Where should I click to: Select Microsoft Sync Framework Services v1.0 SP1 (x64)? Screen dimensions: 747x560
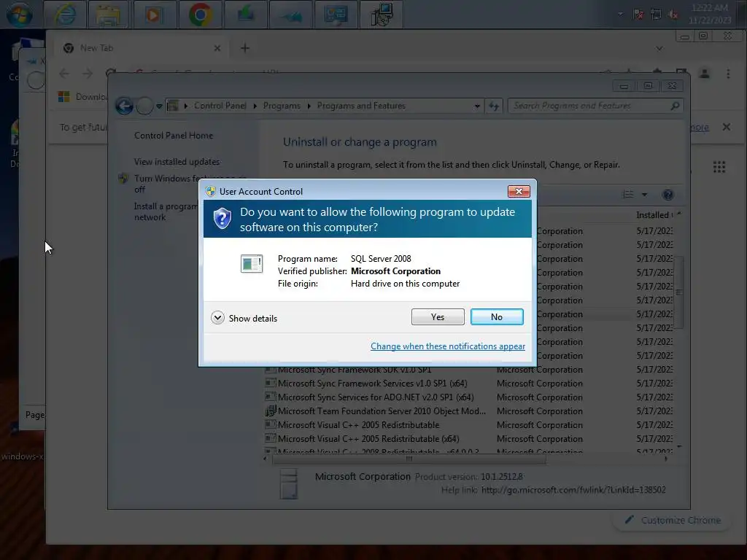(x=469, y=384)
